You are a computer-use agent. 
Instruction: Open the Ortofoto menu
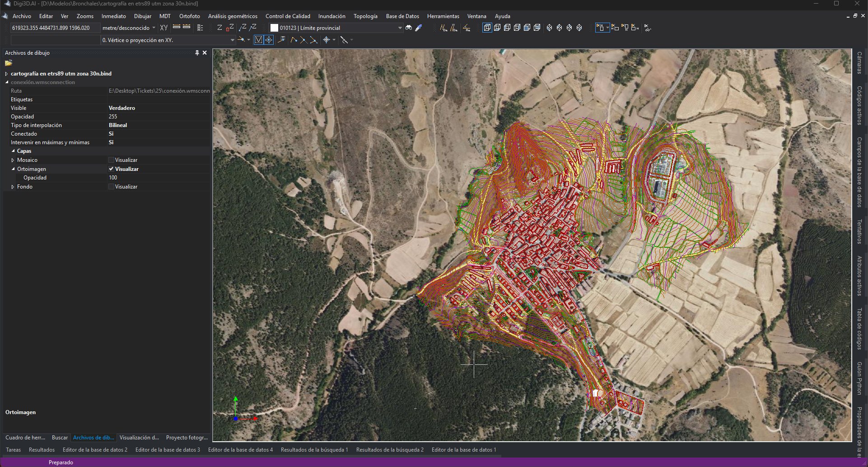coord(190,16)
